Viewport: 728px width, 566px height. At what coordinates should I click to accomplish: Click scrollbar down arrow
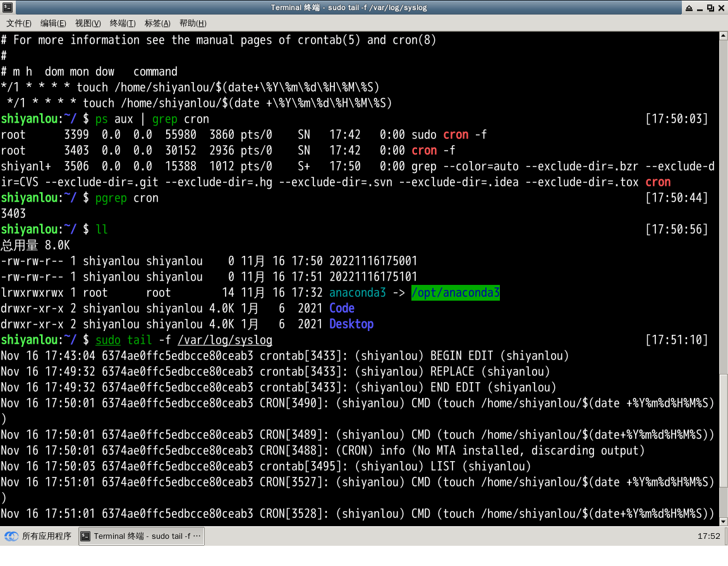[x=724, y=522]
